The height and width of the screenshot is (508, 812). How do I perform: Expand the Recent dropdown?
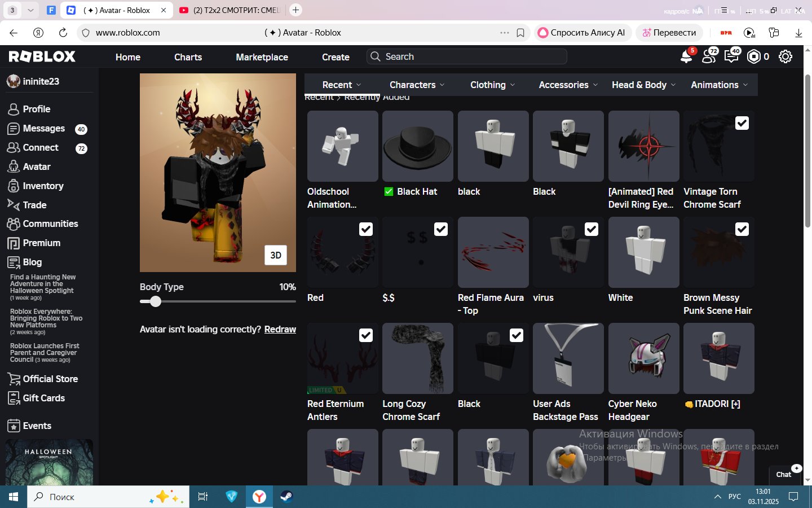(342, 85)
